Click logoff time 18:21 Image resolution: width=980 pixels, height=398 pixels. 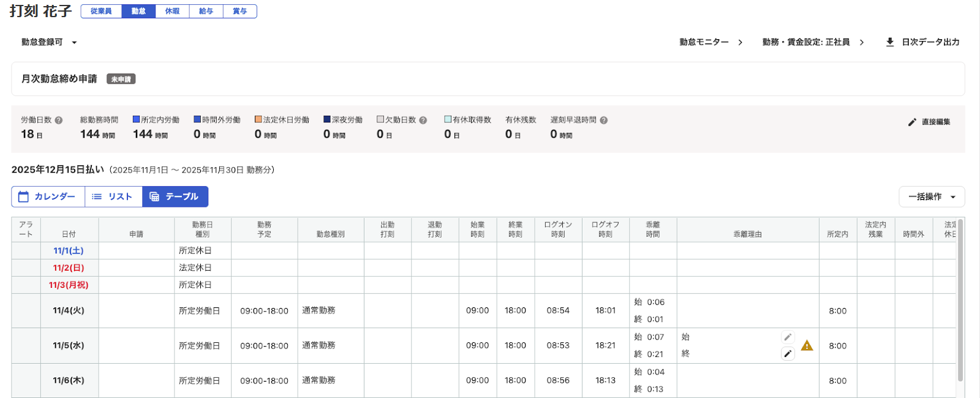tap(605, 345)
